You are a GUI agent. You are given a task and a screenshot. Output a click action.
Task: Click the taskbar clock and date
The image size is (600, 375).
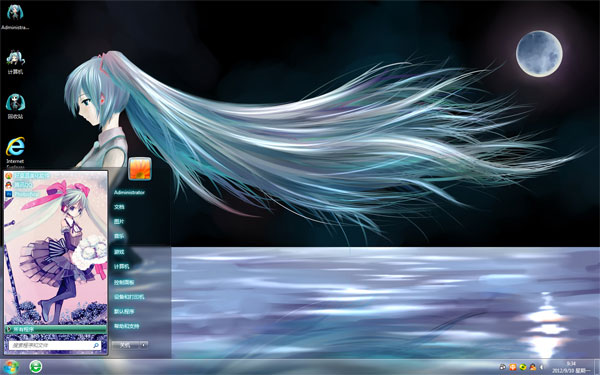tap(572, 367)
